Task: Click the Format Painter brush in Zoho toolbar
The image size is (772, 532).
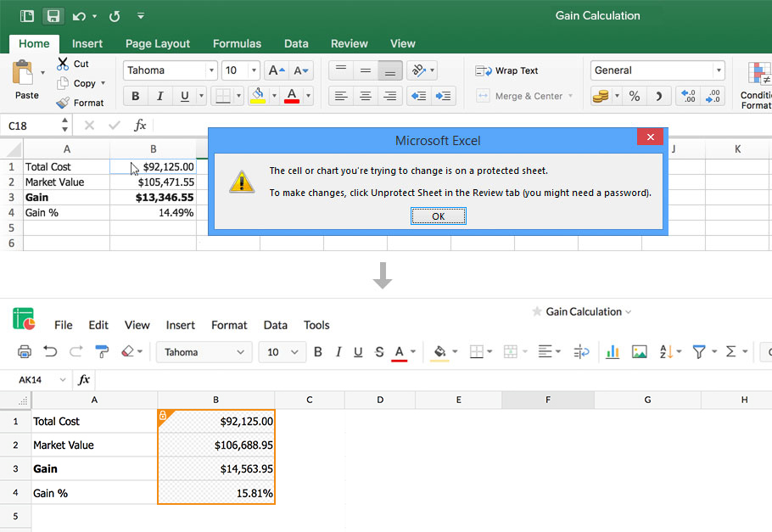Action: pyautogui.click(x=101, y=350)
